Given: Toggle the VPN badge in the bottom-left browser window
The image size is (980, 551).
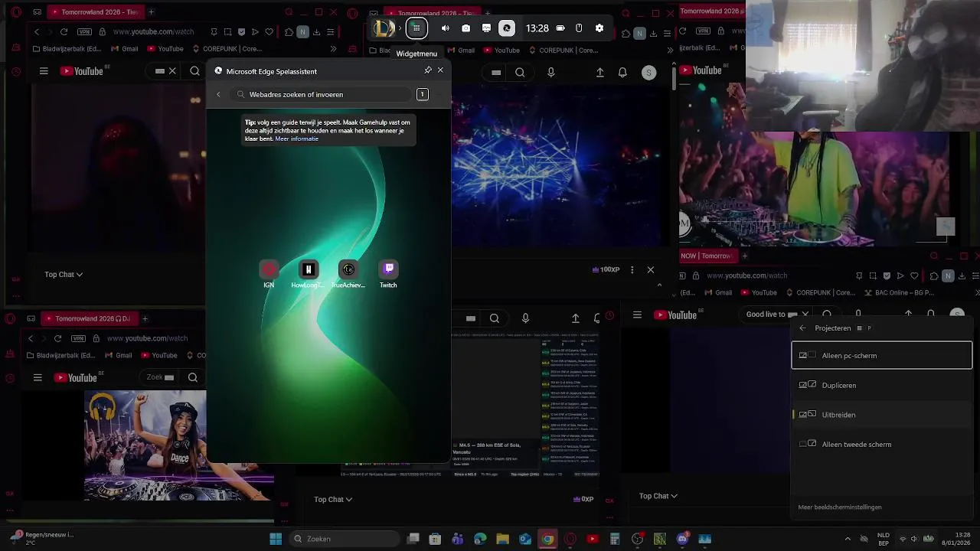Looking at the screenshot, I should pyautogui.click(x=78, y=338).
